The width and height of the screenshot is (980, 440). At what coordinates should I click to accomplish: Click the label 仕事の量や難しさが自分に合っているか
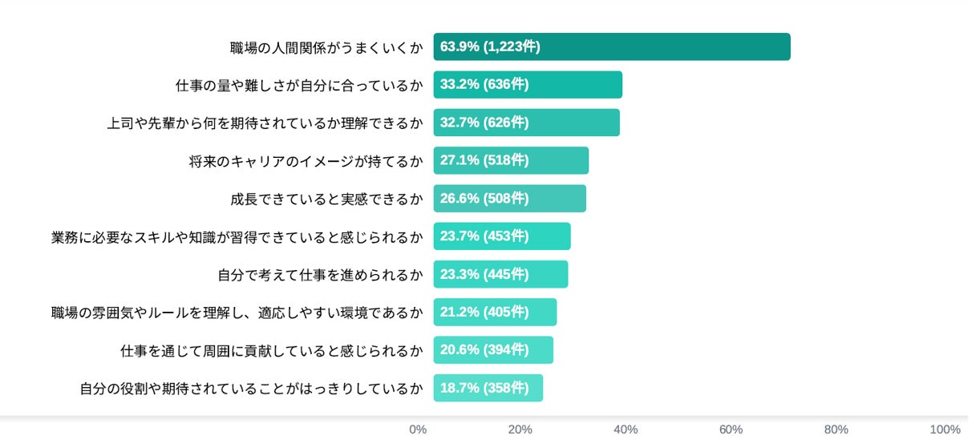299,85
